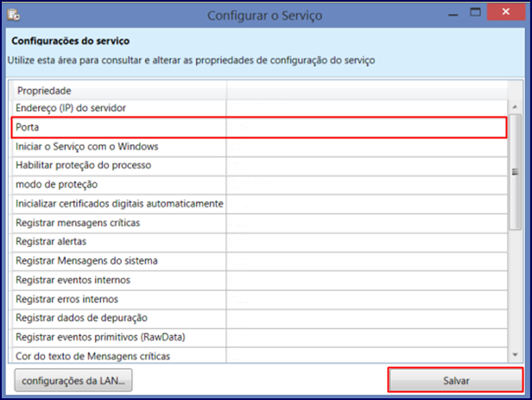The width and height of the screenshot is (532, 400).
Task: Click the vertical scrollbar thumb
Action: tap(515, 172)
